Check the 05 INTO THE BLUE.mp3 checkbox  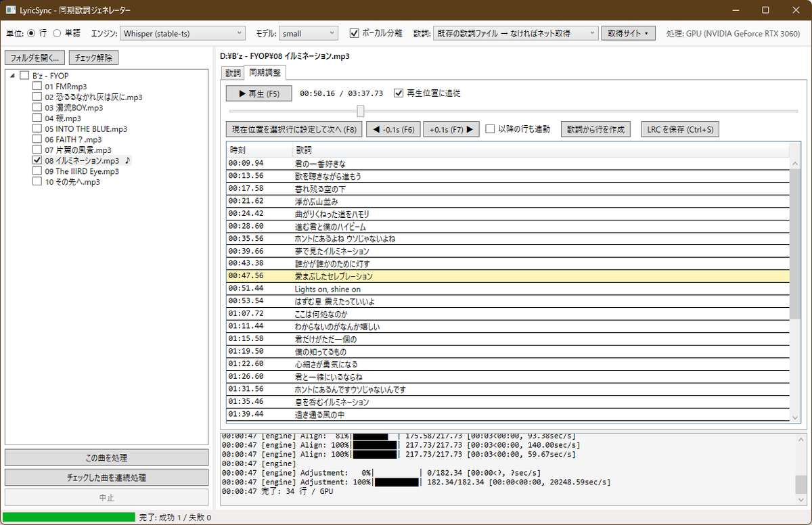click(38, 129)
